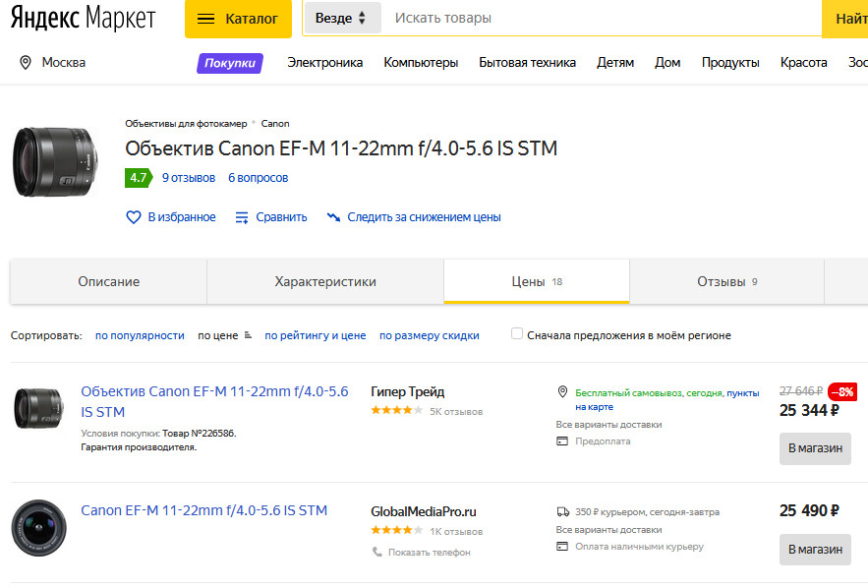Click the price drop arrow icon
Viewport: 868px width, 588px height.
coord(333,217)
